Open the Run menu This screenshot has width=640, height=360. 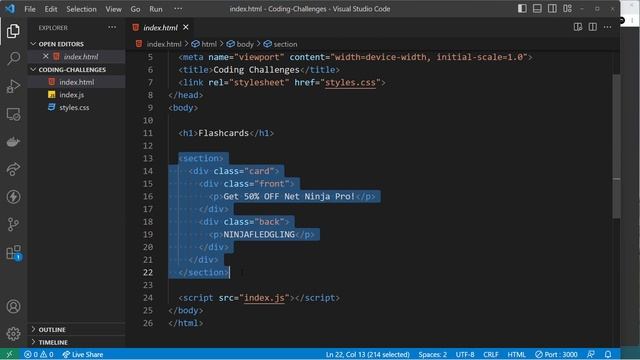pyautogui.click(x=156, y=9)
